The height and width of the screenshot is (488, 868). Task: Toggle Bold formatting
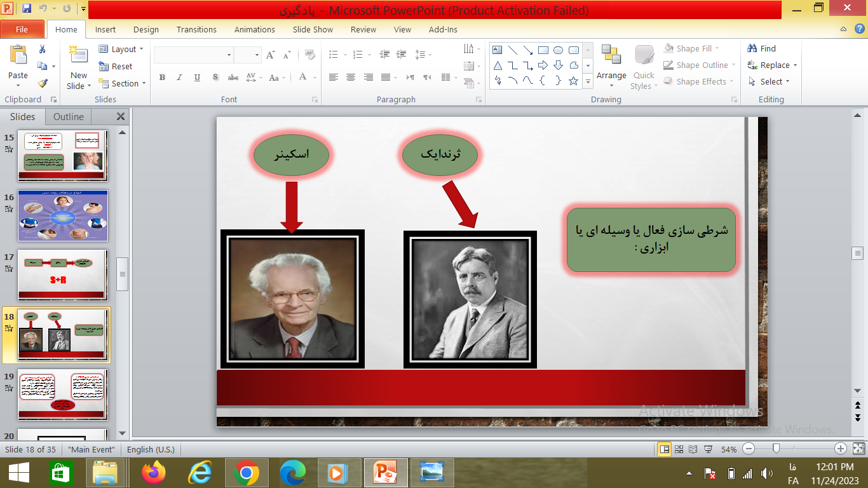(162, 78)
